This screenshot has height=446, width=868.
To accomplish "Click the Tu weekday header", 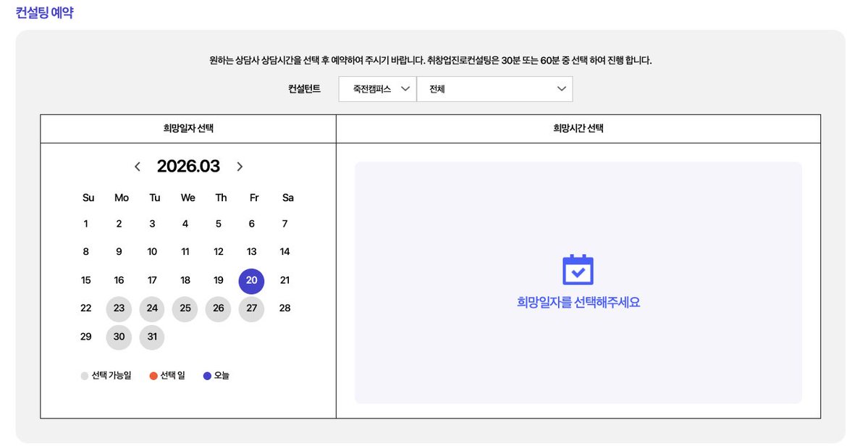I will click(x=155, y=198).
